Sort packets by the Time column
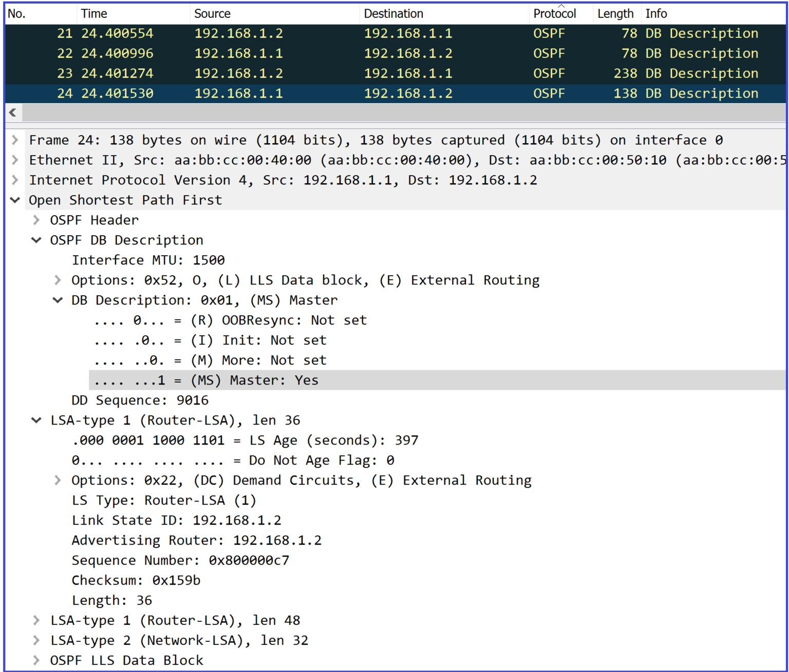This screenshot has height=672, width=789. pos(94,13)
